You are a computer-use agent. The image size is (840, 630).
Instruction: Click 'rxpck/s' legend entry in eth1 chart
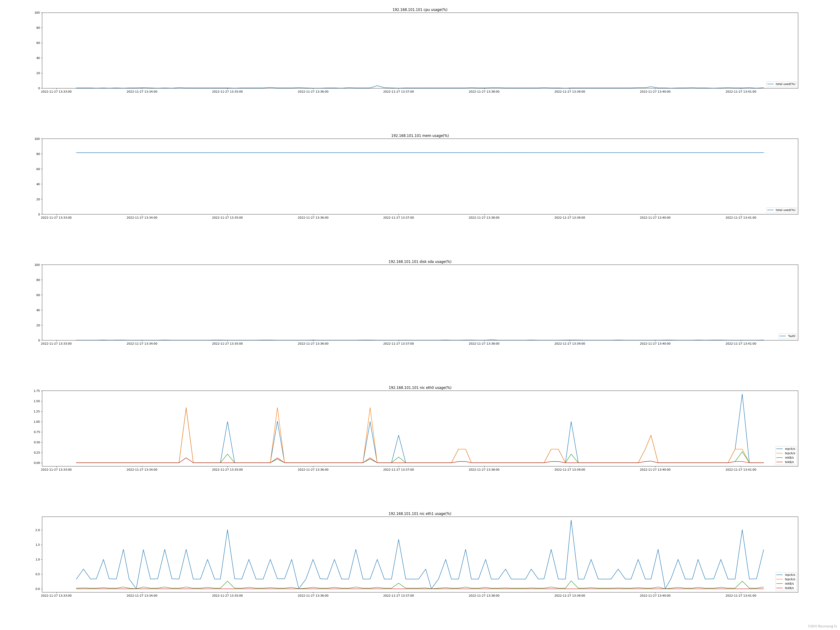[x=786, y=575]
